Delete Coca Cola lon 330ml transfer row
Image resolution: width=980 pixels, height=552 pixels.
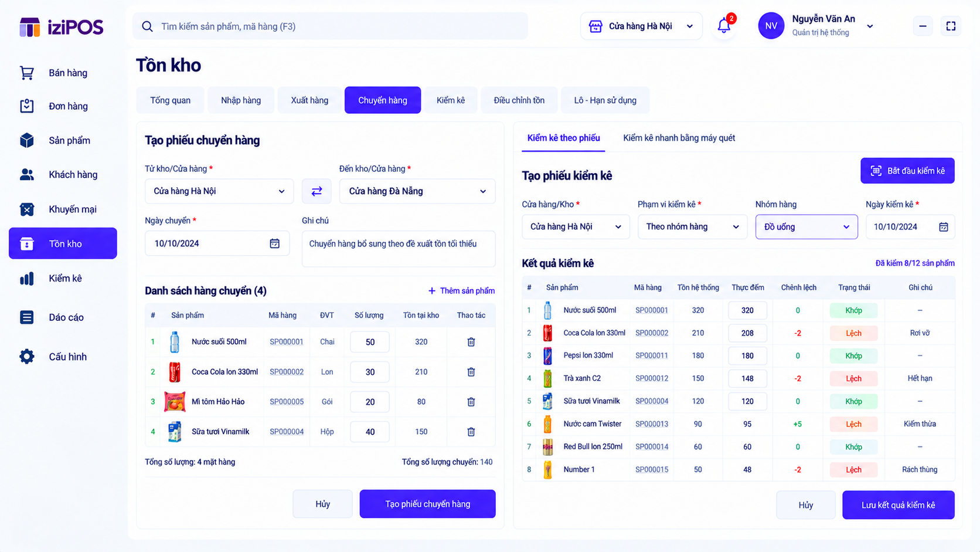tap(471, 372)
